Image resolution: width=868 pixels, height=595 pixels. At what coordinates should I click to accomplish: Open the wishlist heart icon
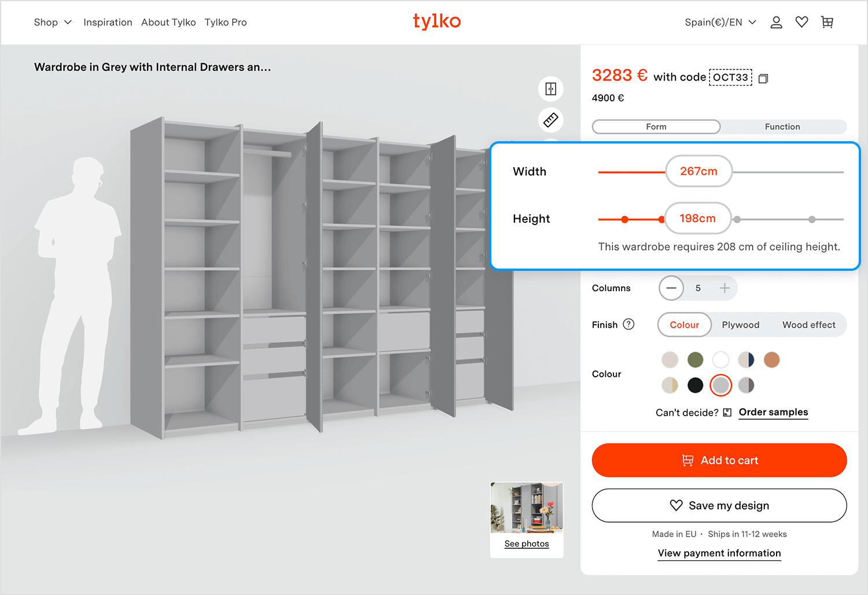coord(801,21)
